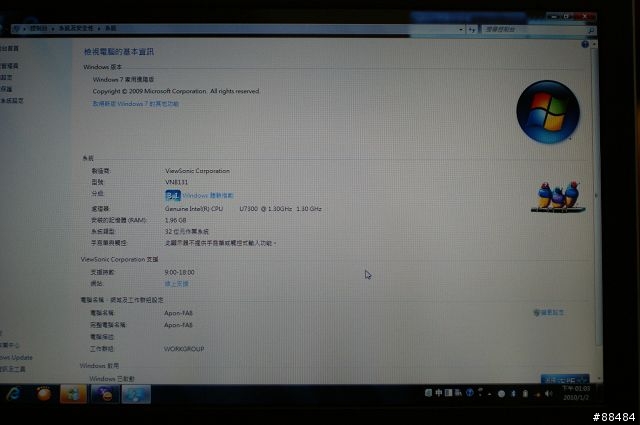
Task: Open the orange-highlighted taskbar app
Action: tap(73, 394)
